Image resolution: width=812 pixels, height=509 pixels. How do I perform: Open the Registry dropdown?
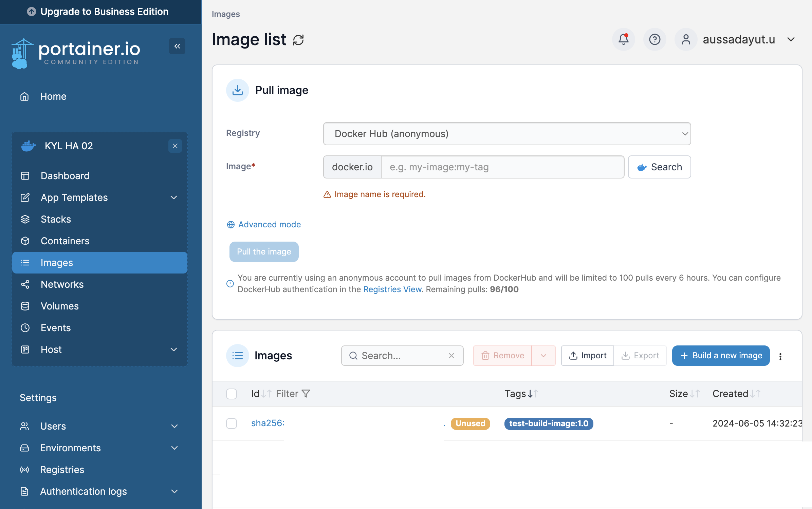click(x=506, y=134)
